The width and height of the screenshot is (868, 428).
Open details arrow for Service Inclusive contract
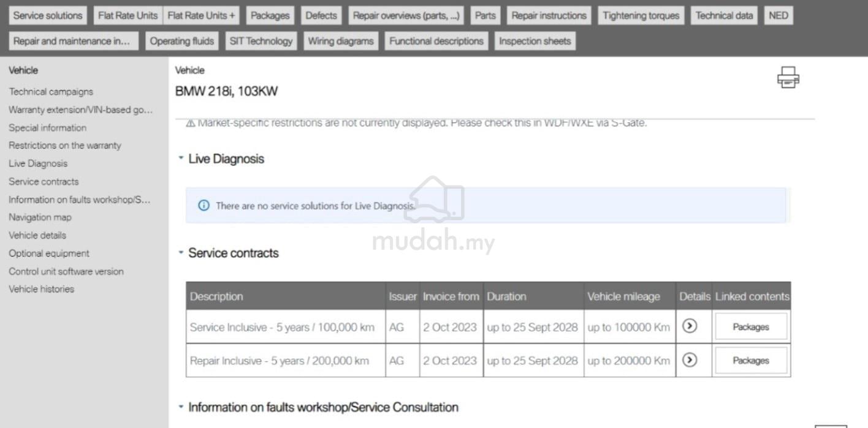click(690, 326)
